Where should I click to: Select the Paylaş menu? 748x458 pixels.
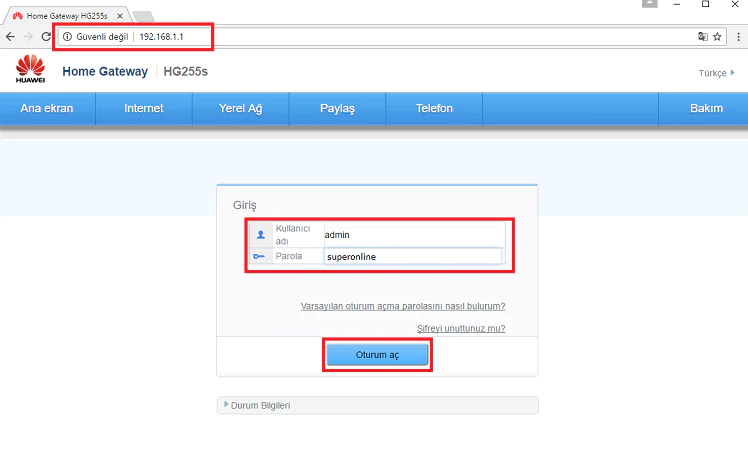coord(337,108)
